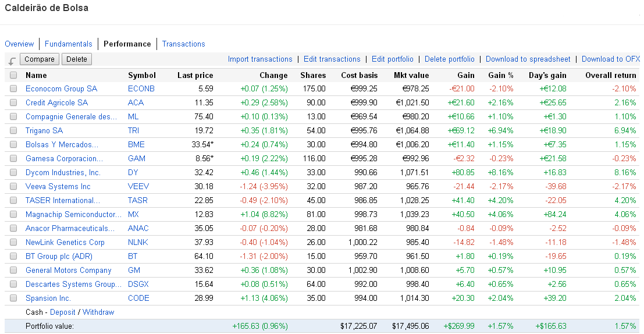644x334 pixels.
Task: Select the Trigano SA row checkbox
Action: click(x=13, y=131)
